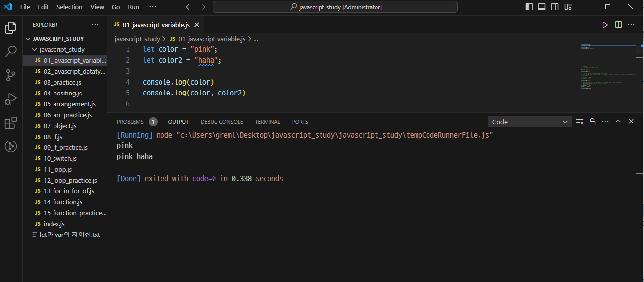Open the Run and Debug view
The height and width of the screenshot is (282, 644).
point(10,99)
